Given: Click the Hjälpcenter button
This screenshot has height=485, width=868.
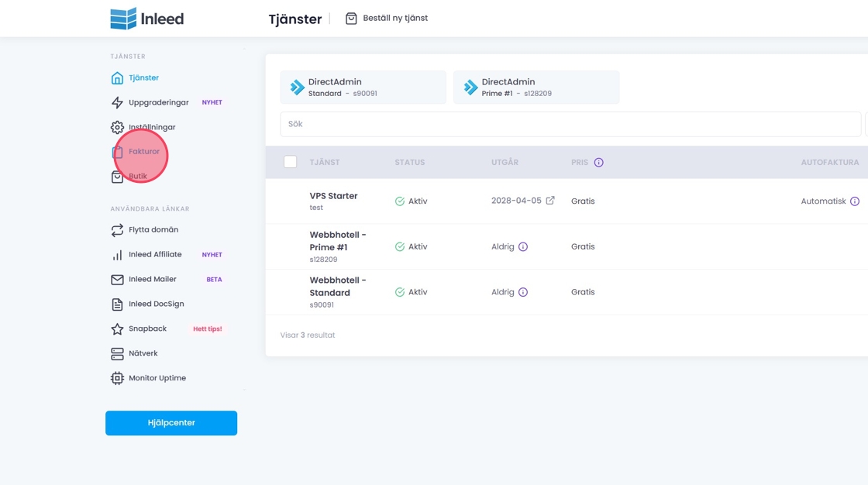Looking at the screenshot, I should pyautogui.click(x=171, y=423).
